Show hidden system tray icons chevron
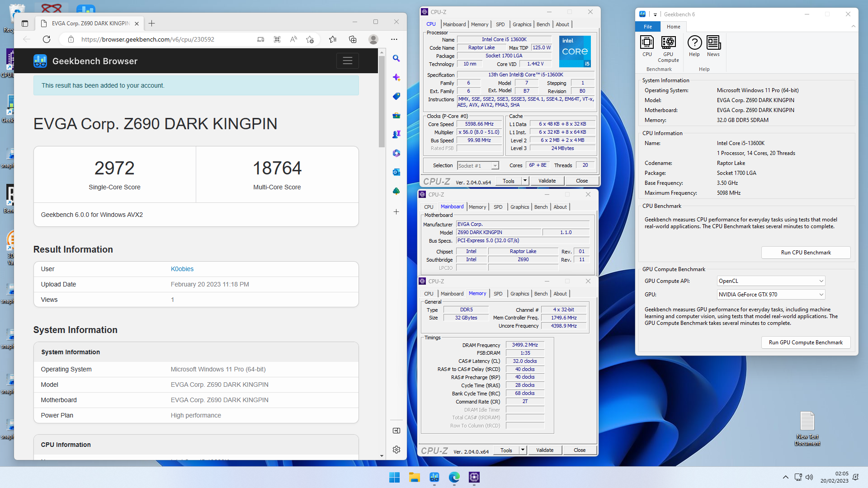The image size is (868, 488). pyautogui.click(x=786, y=477)
